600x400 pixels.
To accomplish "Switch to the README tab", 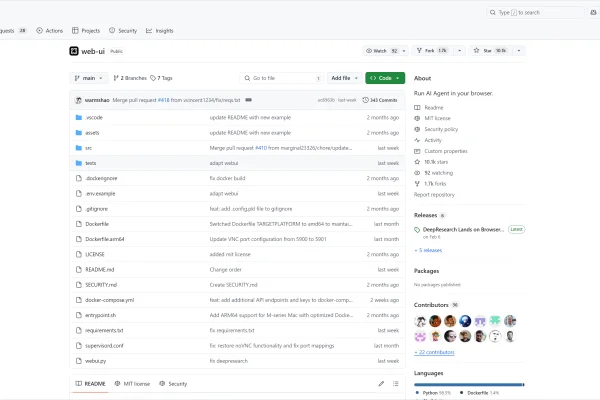I will point(90,384).
